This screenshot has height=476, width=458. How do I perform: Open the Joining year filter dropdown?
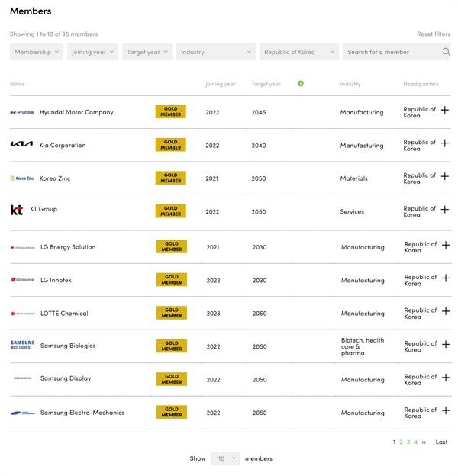[93, 52]
